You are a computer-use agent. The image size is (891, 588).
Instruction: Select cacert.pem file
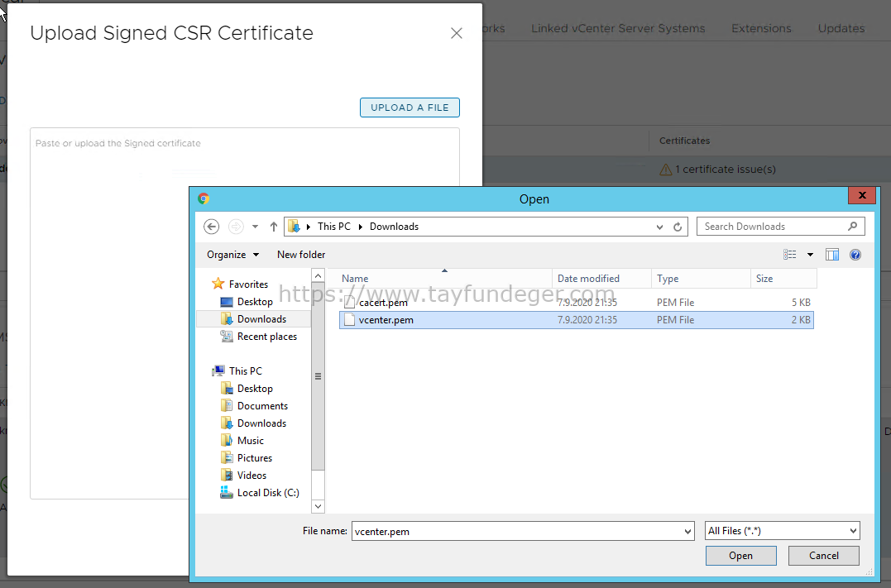[576, 302]
